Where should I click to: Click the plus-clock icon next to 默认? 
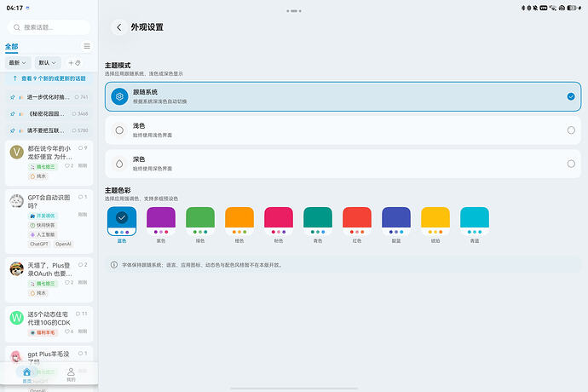click(74, 63)
